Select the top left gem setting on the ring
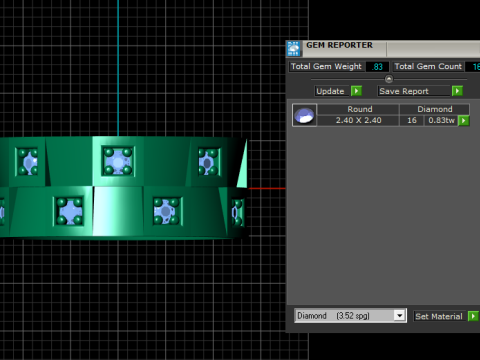This screenshot has height=360, width=480. 27,162
